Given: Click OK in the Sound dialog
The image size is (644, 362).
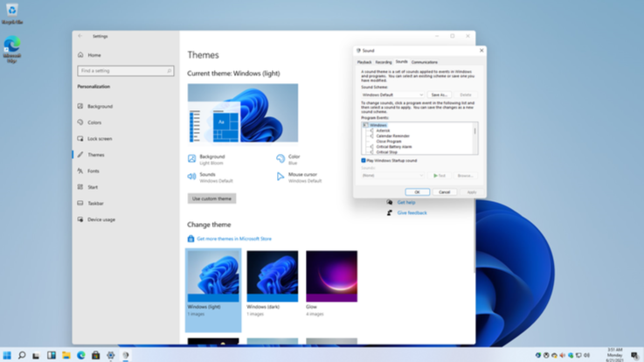Looking at the screenshot, I should pyautogui.click(x=418, y=192).
